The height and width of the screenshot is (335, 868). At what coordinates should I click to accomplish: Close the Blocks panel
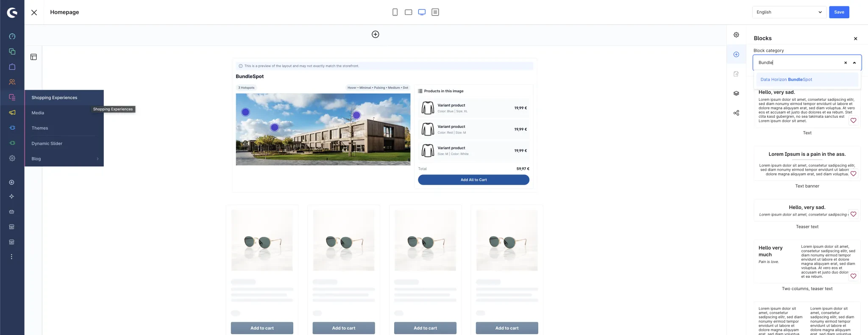855,39
